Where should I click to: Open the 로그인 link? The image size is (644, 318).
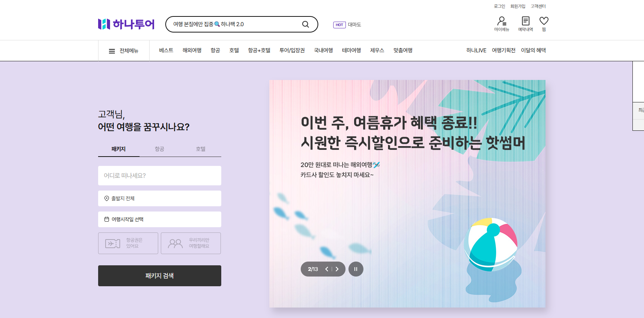click(x=499, y=6)
